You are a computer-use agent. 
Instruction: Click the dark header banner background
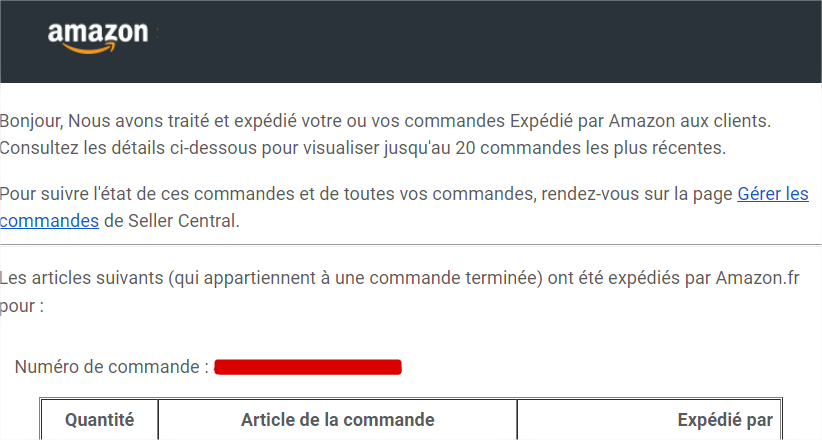pyautogui.click(x=500, y=40)
